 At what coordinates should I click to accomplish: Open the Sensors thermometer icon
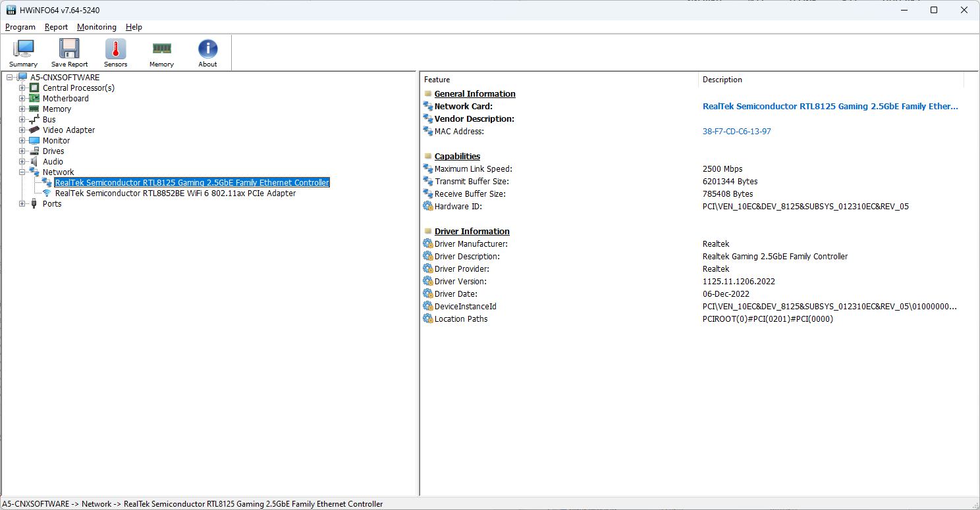[115, 49]
